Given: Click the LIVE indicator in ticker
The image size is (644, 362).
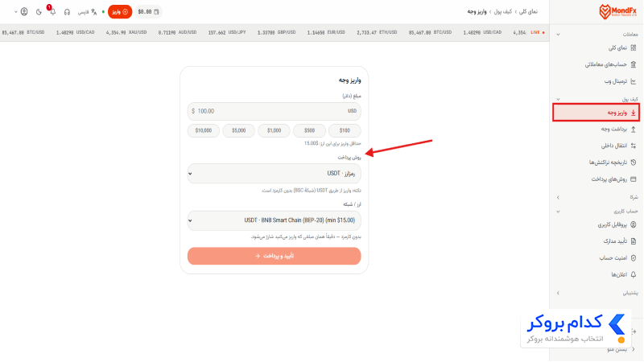Looking at the screenshot, I should pyautogui.click(x=537, y=32).
